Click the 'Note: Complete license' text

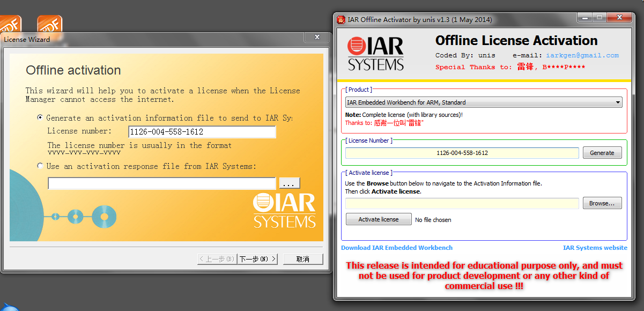coord(404,115)
